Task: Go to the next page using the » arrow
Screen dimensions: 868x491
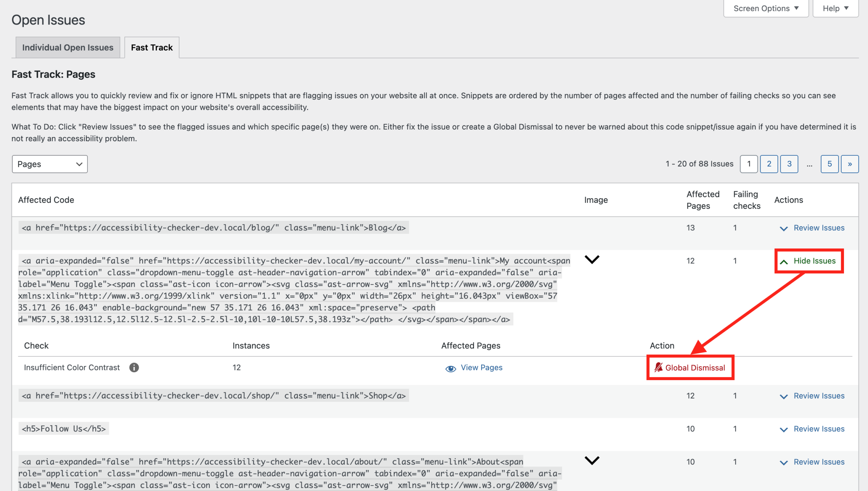Action: click(850, 164)
